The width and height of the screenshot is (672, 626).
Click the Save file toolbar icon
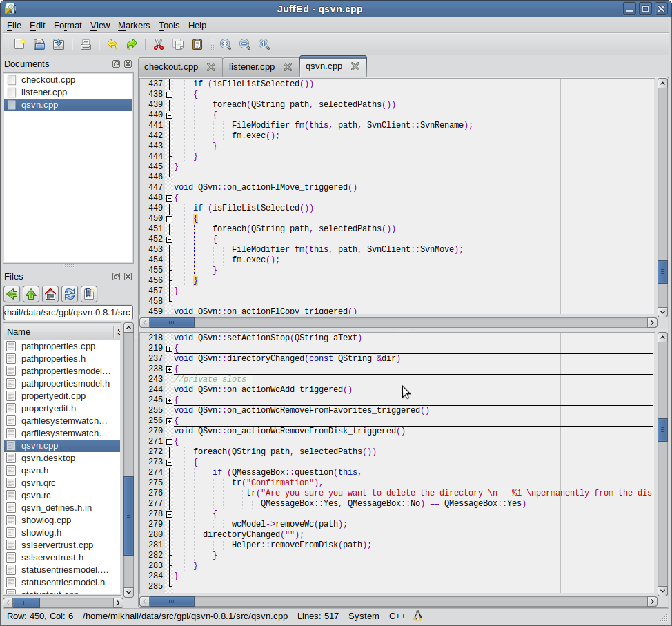[x=58, y=44]
